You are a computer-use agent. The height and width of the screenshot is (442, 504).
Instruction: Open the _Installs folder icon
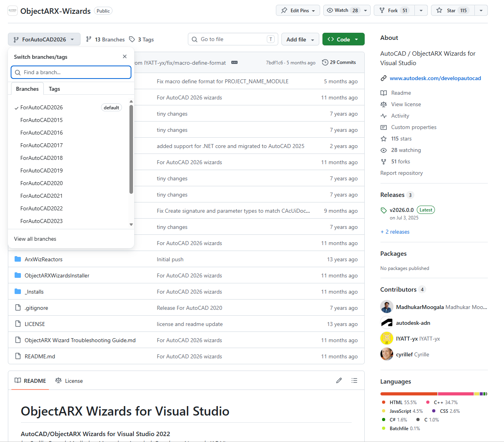pyautogui.click(x=18, y=291)
